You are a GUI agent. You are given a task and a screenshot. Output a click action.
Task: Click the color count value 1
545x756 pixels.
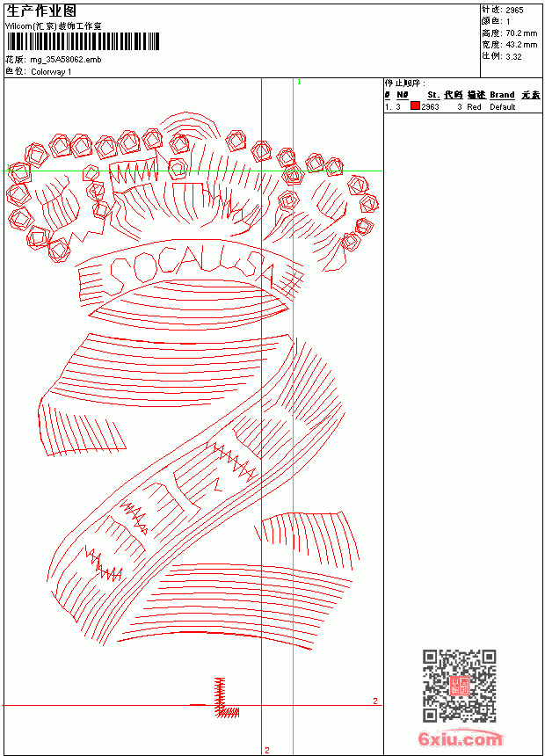(508, 22)
